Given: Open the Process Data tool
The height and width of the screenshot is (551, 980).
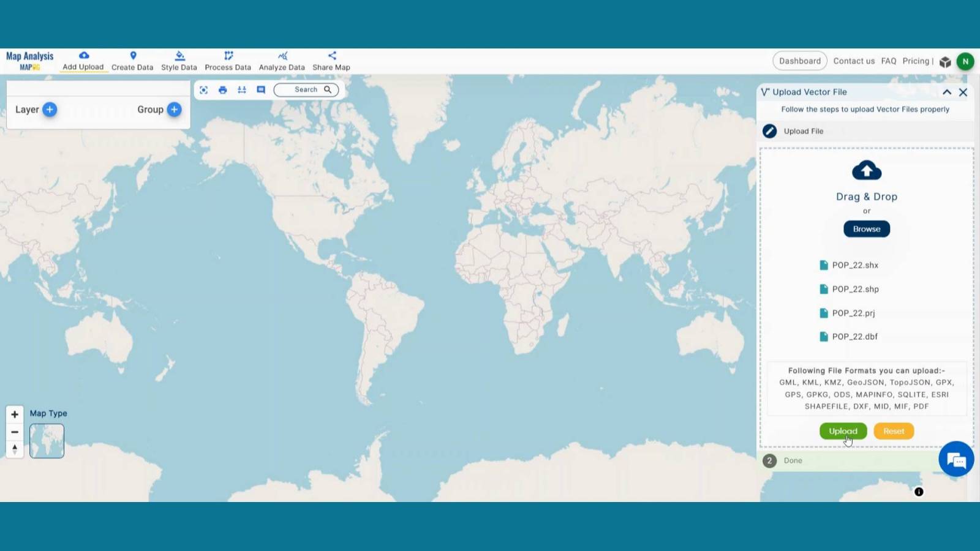Looking at the screenshot, I should pos(227,60).
